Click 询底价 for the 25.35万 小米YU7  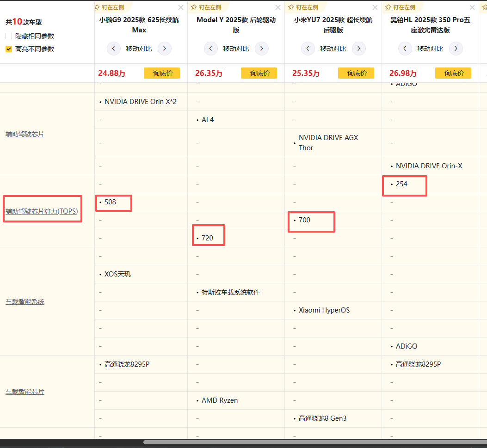tap(356, 73)
